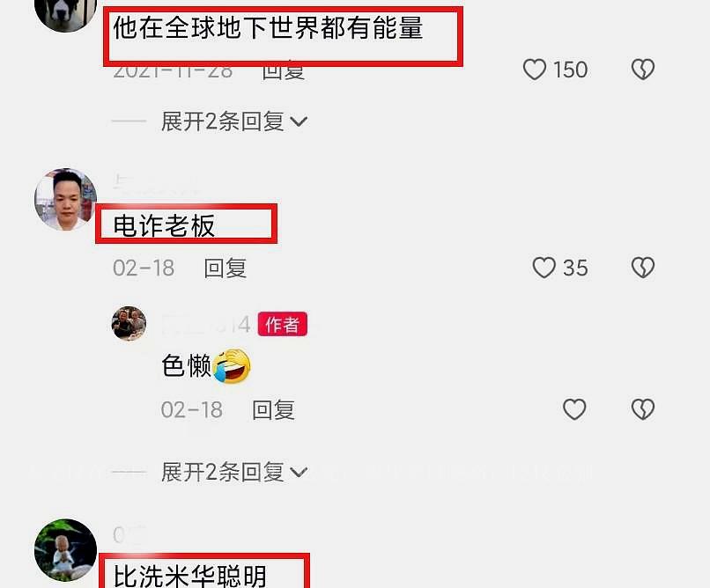Click the chevron beside the lower 展开2条回复

click(x=299, y=473)
